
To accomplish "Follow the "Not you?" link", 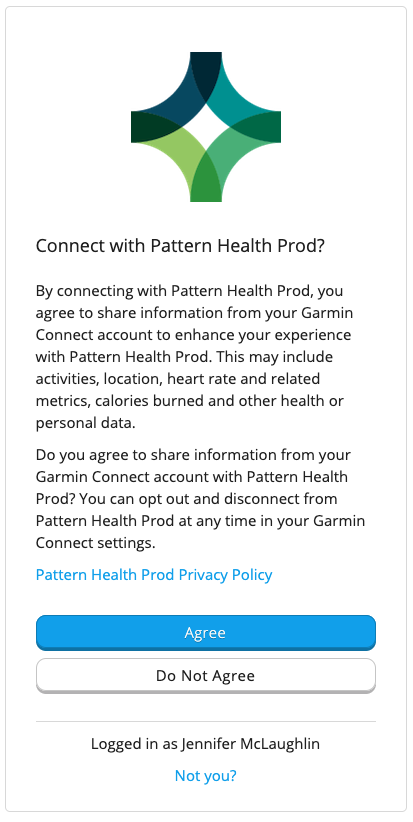I will click(206, 775).
